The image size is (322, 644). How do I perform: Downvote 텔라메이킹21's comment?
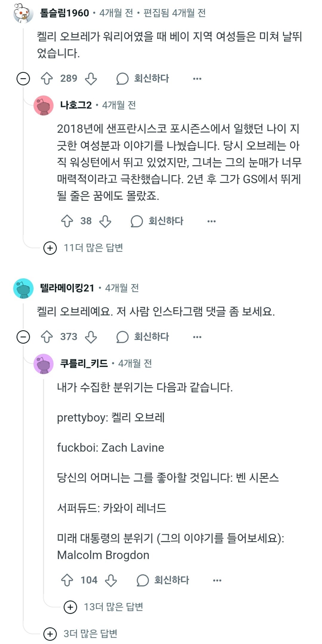91,337
